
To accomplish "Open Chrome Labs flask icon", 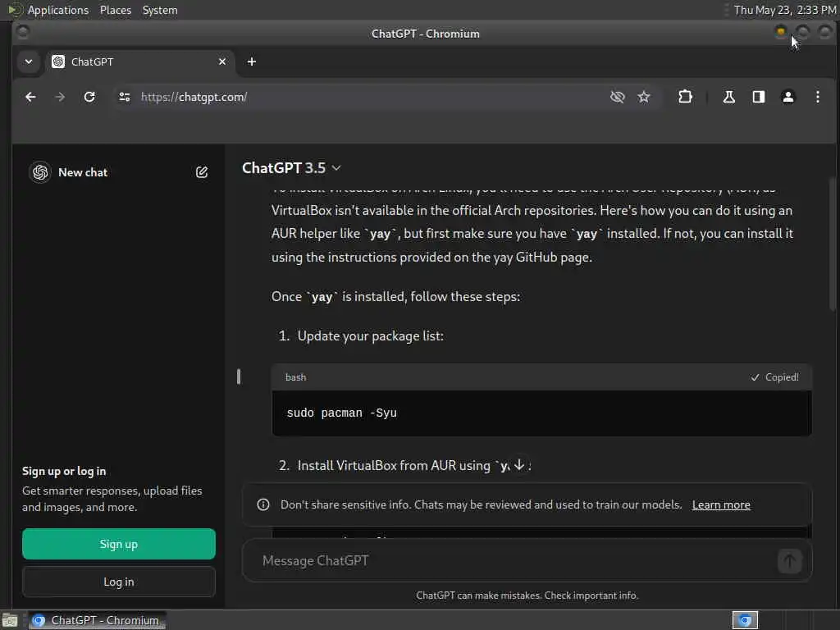I will pyautogui.click(x=728, y=97).
